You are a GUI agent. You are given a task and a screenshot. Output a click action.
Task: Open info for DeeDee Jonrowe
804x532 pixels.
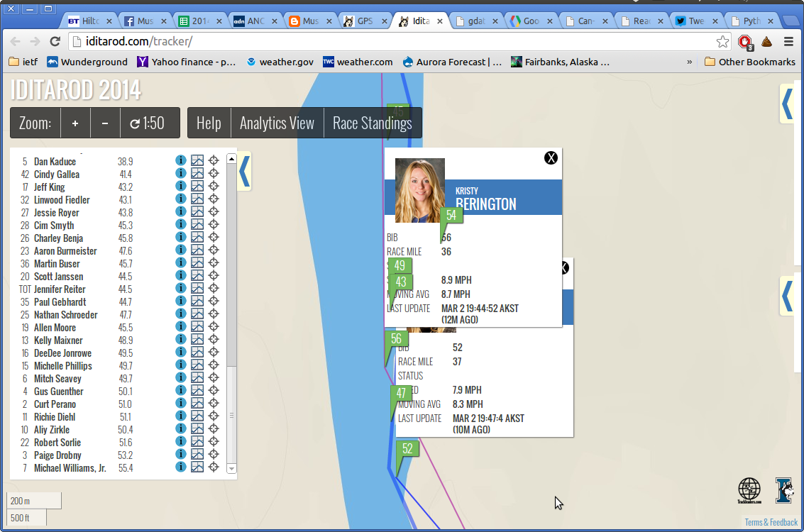click(x=180, y=352)
